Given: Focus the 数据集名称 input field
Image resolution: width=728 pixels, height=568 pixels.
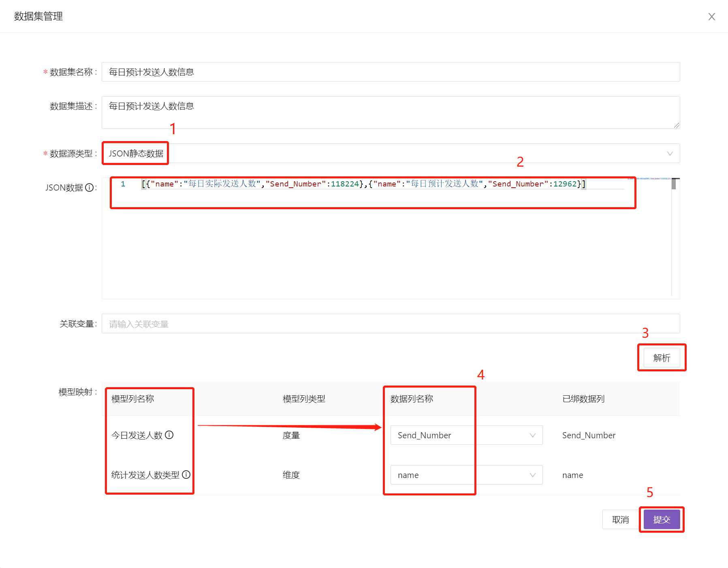Looking at the screenshot, I should point(391,72).
